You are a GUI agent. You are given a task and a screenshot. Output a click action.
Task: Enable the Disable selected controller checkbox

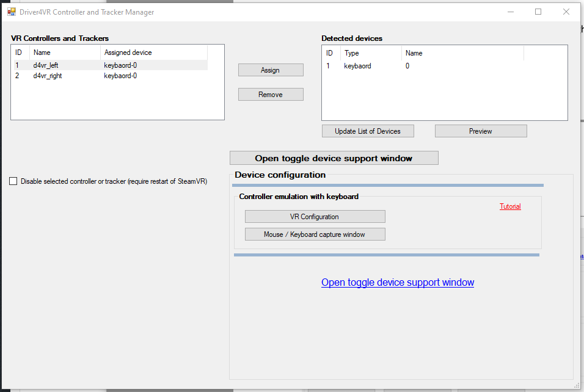(13, 181)
